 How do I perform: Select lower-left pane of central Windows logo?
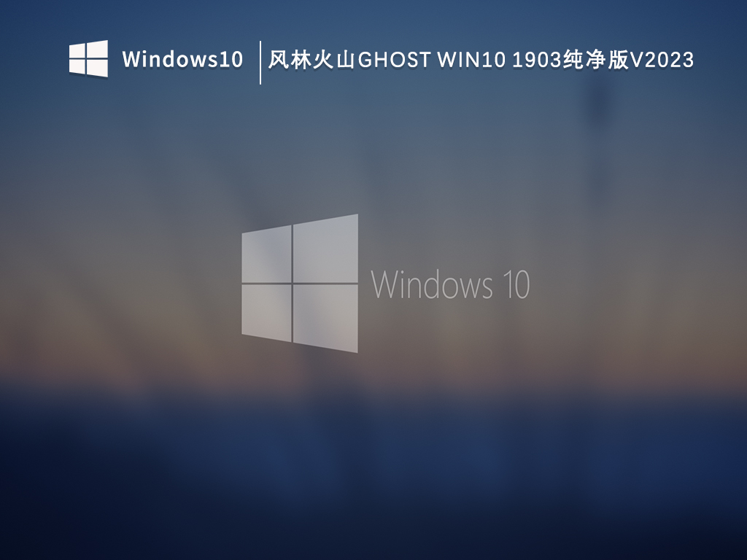pyautogui.click(x=267, y=311)
